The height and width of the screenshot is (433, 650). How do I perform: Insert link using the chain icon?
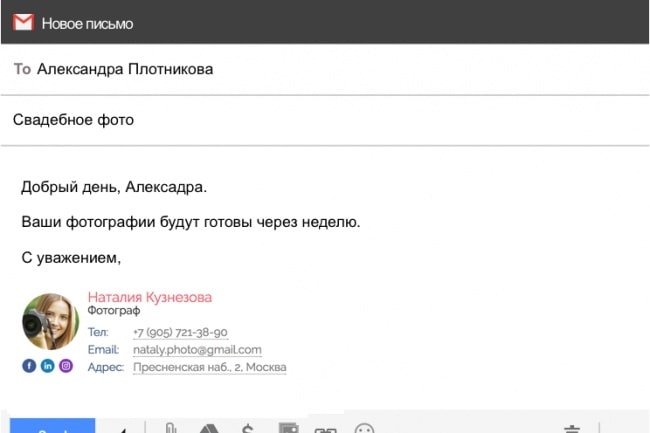click(x=325, y=430)
